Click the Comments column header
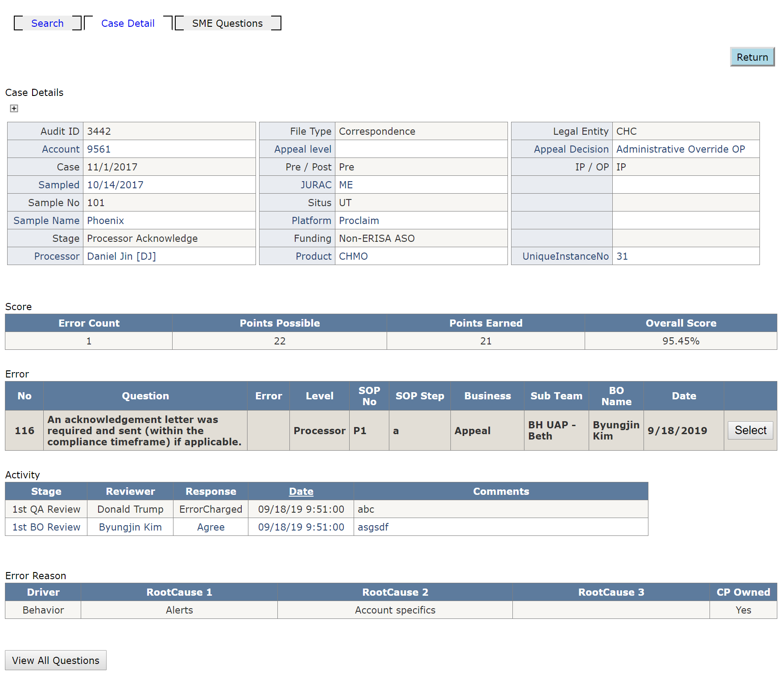The image size is (784, 676). [501, 491]
